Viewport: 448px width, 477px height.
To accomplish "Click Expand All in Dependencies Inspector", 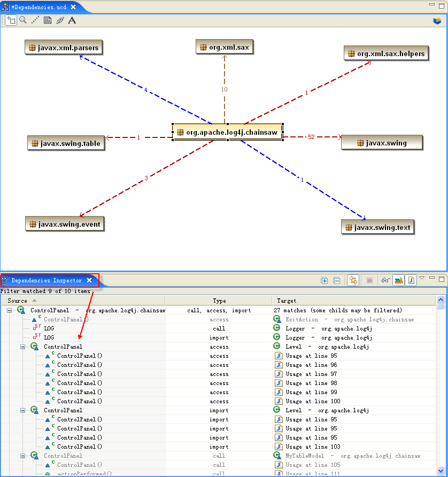I will [325, 281].
